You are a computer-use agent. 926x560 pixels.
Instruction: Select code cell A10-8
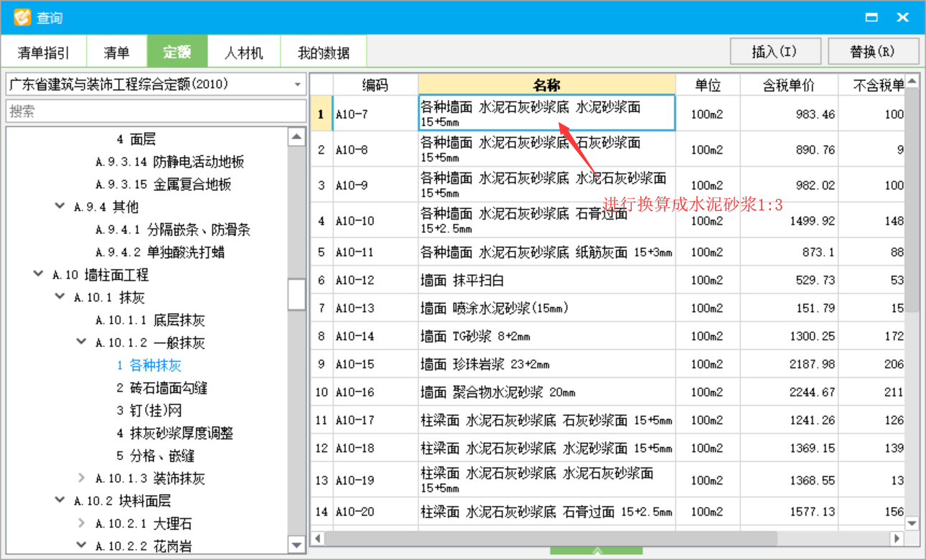click(375, 149)
